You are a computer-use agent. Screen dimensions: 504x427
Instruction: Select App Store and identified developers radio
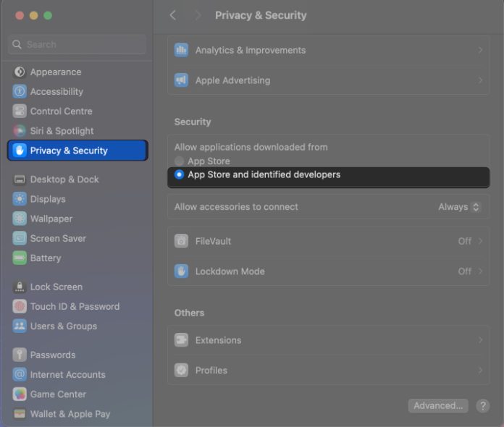179,174
